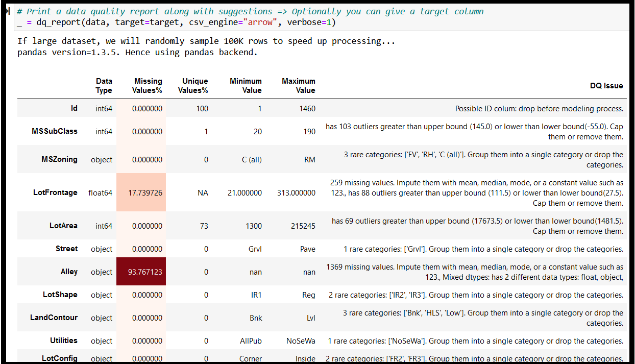This screenshot has width=635, height=364.
Task: Click the dq_report code line
Action: [176, 22]
